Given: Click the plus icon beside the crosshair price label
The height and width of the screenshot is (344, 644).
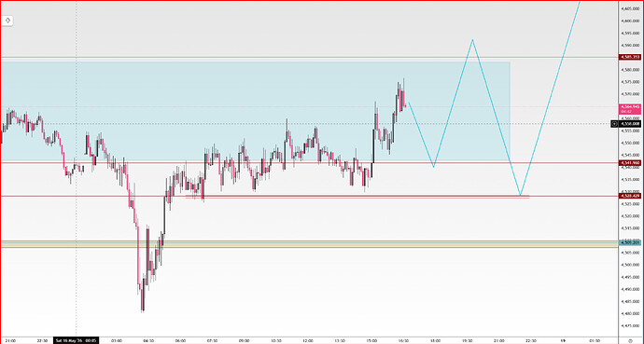Looking at the screenshot, I should pos(615,123).
